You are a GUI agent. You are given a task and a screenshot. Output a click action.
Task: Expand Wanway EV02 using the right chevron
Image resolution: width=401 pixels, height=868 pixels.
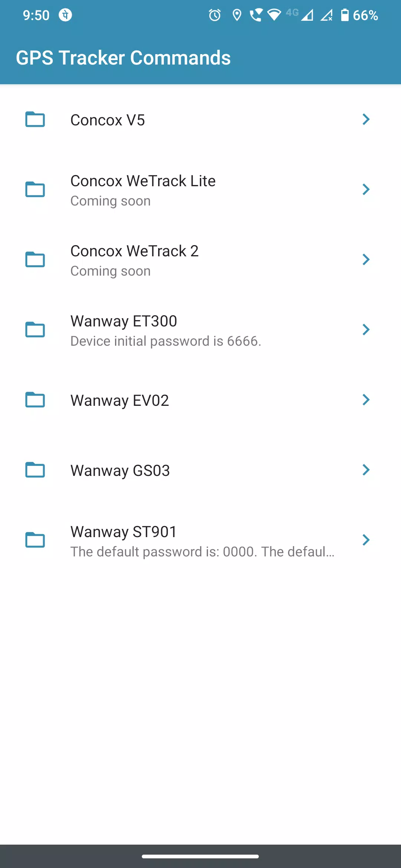coord(366,400)
